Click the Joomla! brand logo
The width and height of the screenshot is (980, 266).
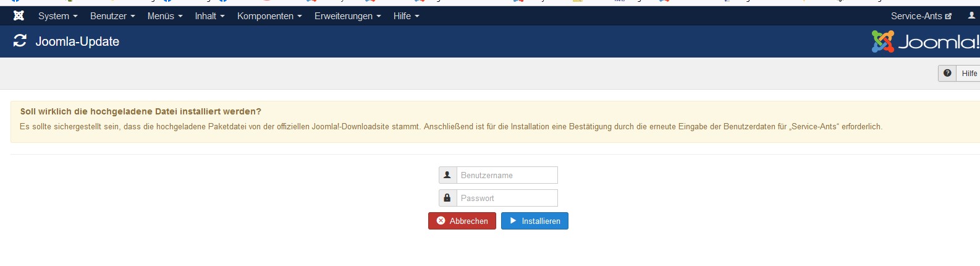click(x=925, y=41)
